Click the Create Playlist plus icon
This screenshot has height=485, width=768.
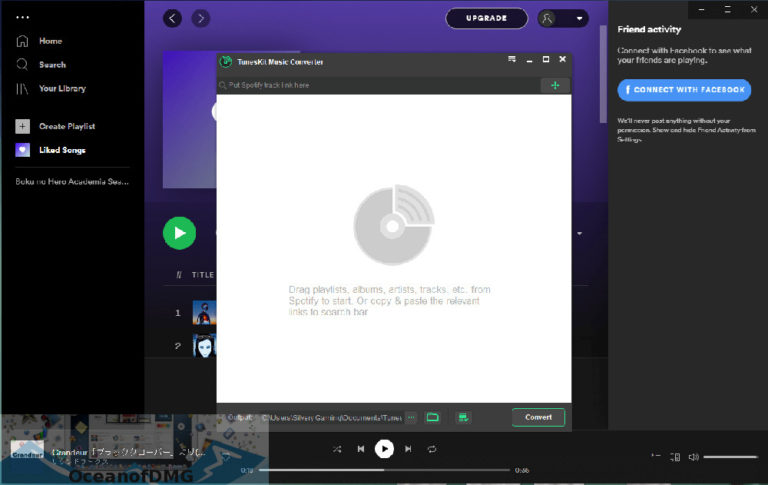[x=23, y=126]
